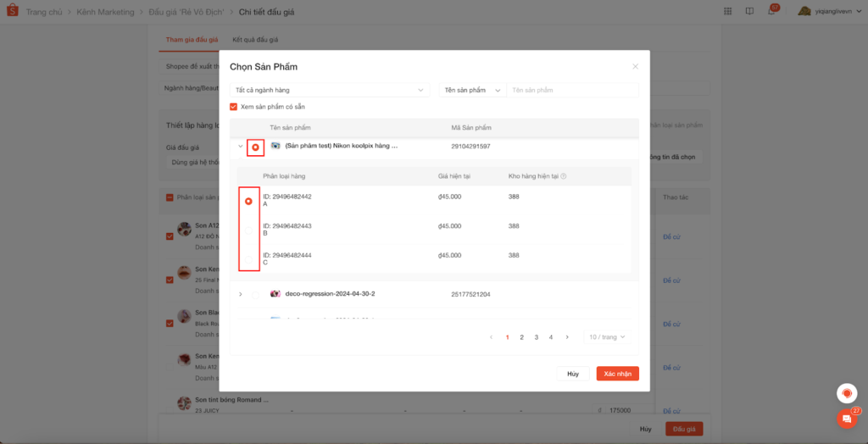This screenshot has width=868, height=444.
Task: Type in the Tên sản phẩm search field
Action: coord(571,90)
